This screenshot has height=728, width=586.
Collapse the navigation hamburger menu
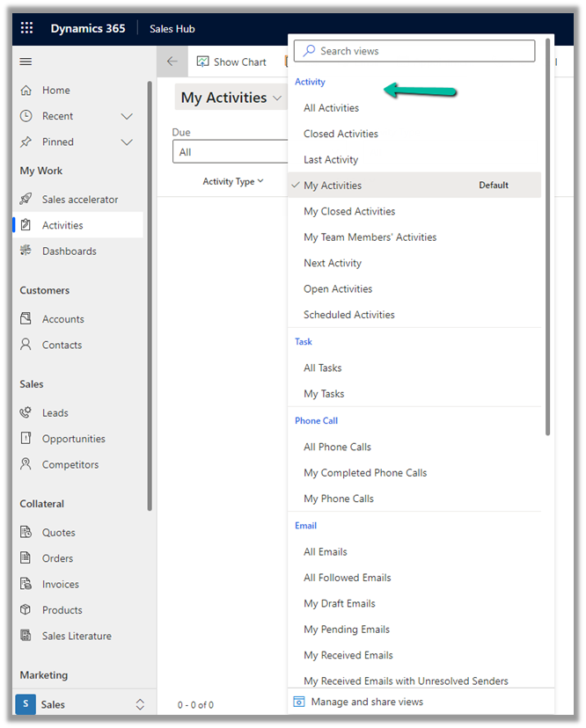pos(26,62)
